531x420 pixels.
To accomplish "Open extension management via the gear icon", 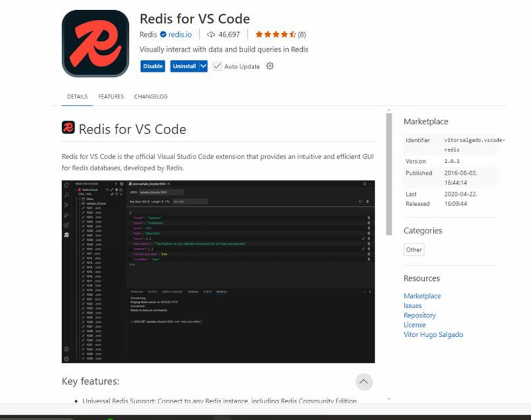I will pos(270,66).
